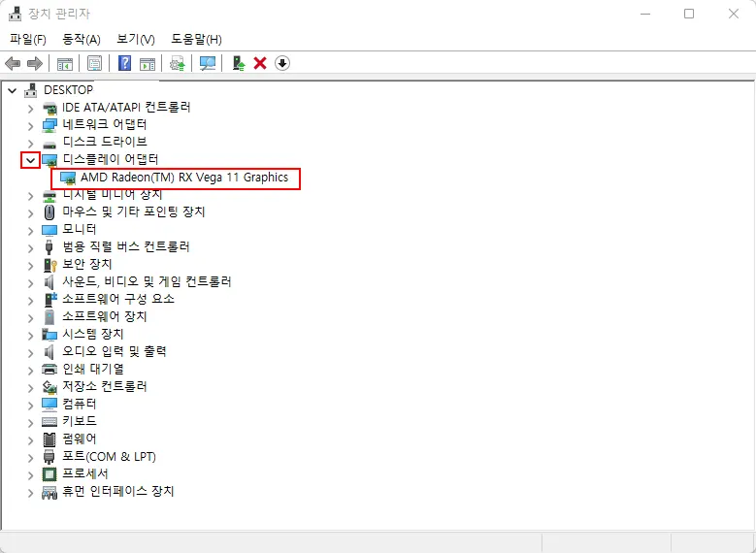Click the update driver gear icon
This screenshot has height=553, width=756.
pyautogui.click(x=178, y=63)
